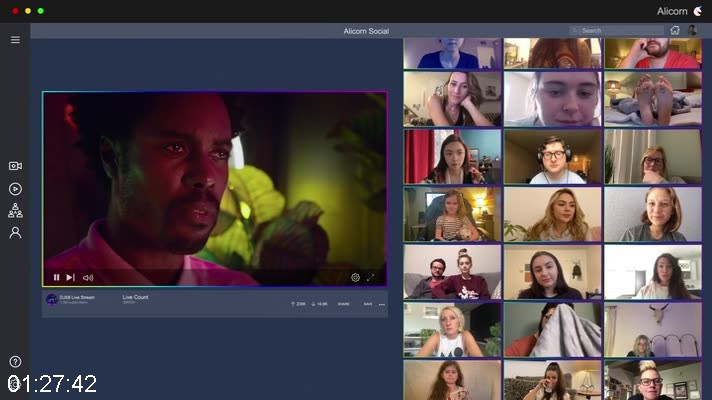Click the DJS8 Live Stream channel name
This screenshot has height=400, width=712.
77,297
